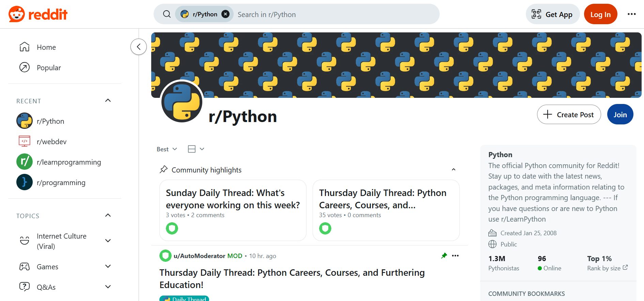Click the Log In button
This screenshot has width=644, height=301.
600,14
